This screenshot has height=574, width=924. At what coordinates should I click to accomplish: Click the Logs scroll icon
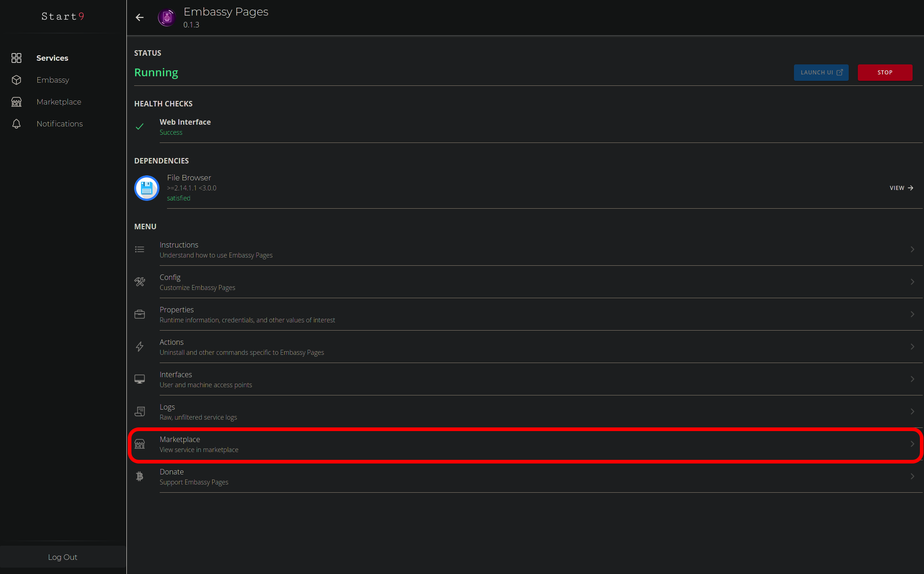point(140,411)
